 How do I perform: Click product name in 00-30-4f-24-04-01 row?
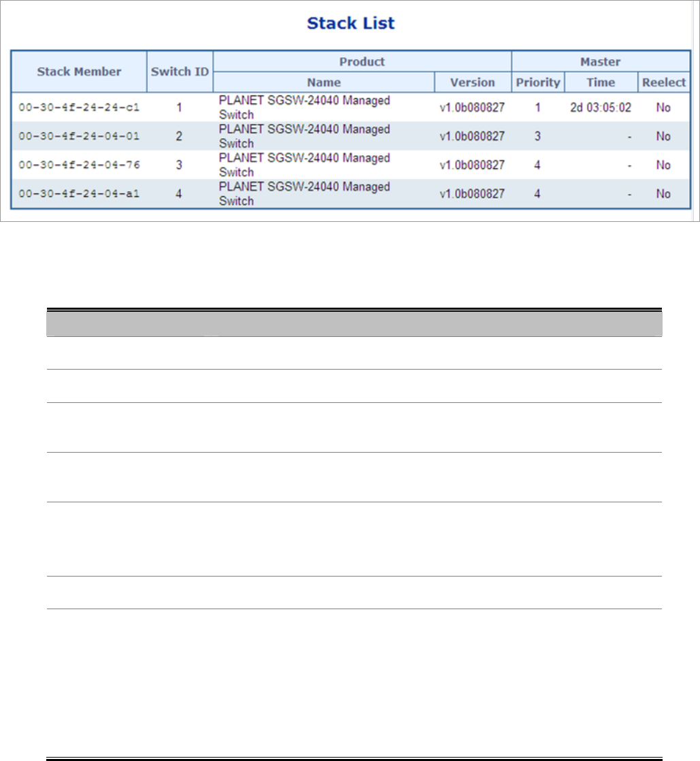(x=304, y=136)
